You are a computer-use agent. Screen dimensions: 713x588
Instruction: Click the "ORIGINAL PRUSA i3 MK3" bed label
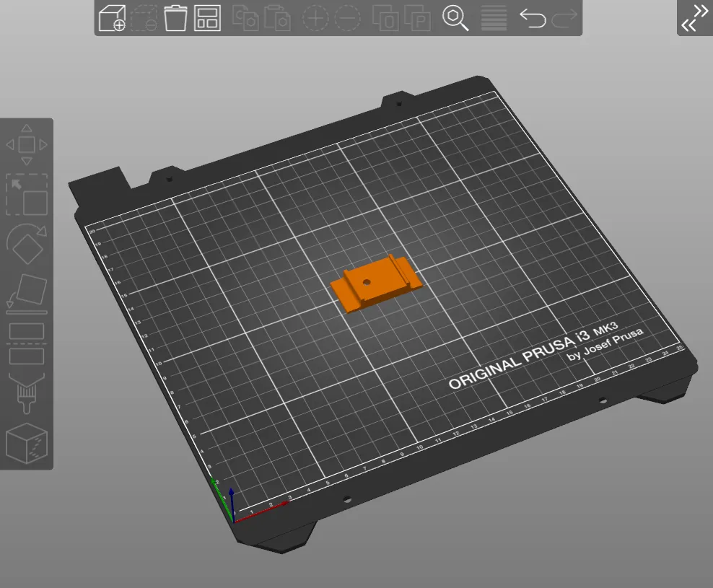click(533, 357)
